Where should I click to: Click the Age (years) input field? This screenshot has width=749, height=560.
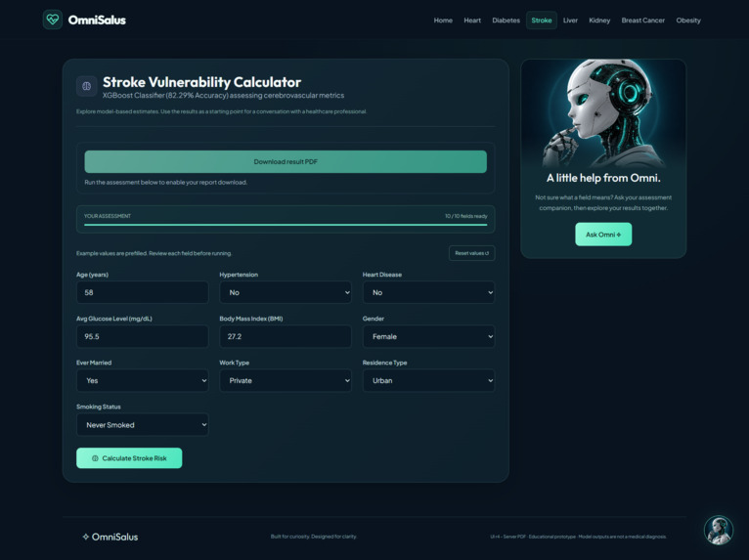143,292
